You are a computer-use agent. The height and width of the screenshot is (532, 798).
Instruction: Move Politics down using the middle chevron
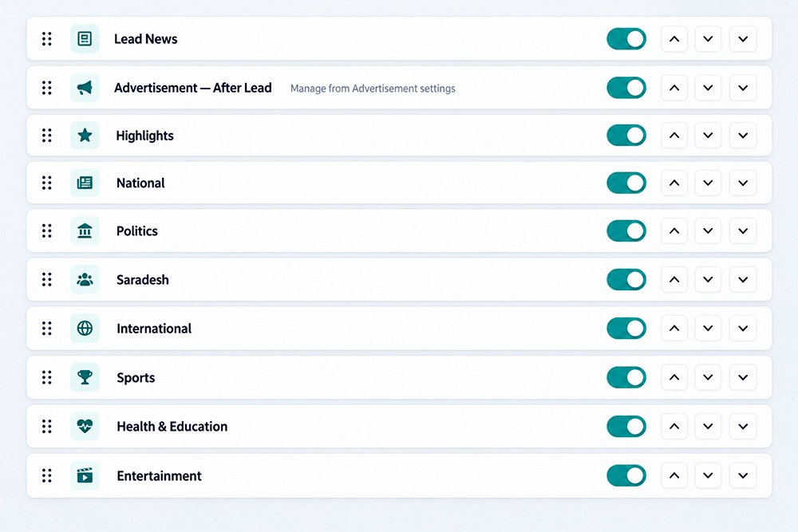tap(708, 231)
